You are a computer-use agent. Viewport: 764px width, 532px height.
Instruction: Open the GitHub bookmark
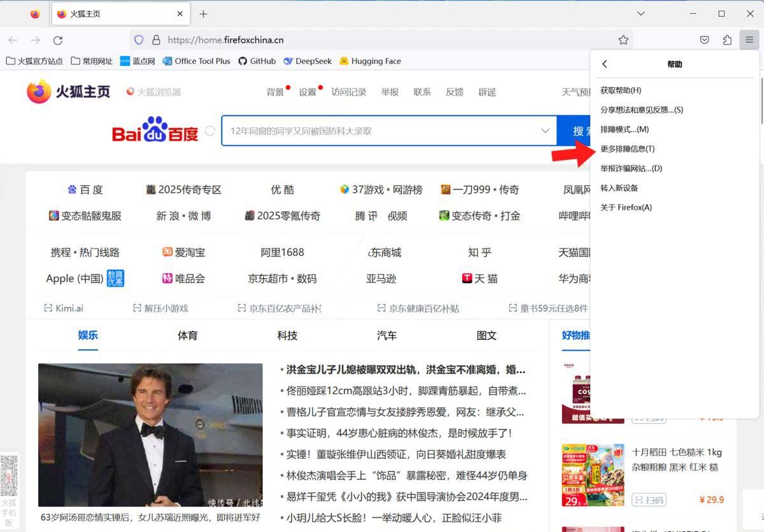pos(257,61)
